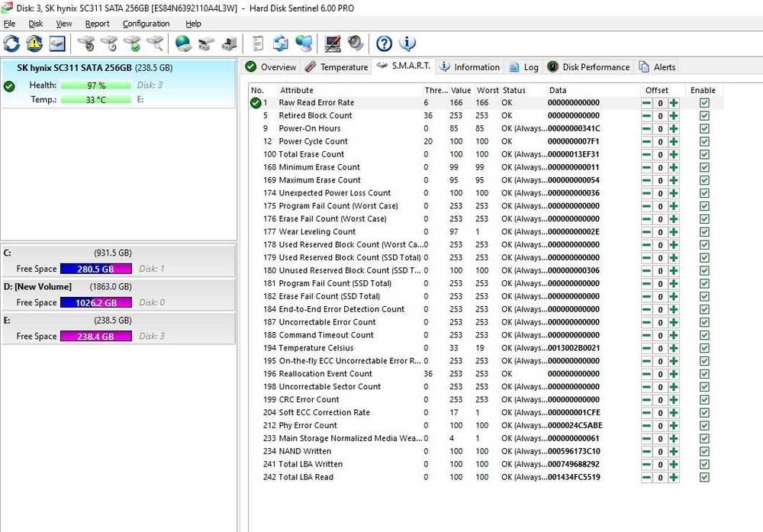Select the Main Storage Normalized Media Wear row
763x532 pixels.
click(485, 438)
